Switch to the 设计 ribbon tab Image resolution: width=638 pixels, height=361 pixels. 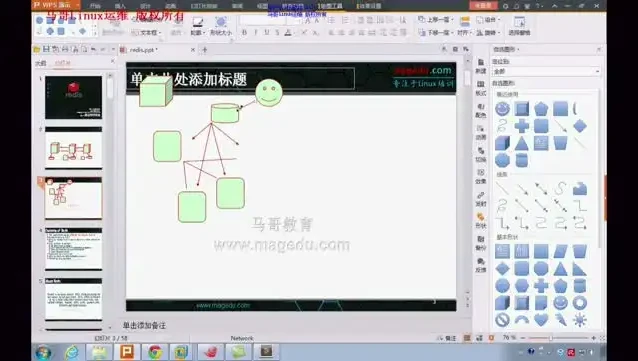[x=145, y=6]
